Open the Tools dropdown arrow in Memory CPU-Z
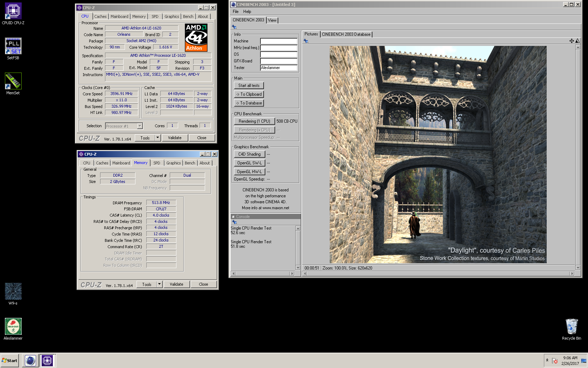The height and width of the screenshot is (368, 588). 159,284
